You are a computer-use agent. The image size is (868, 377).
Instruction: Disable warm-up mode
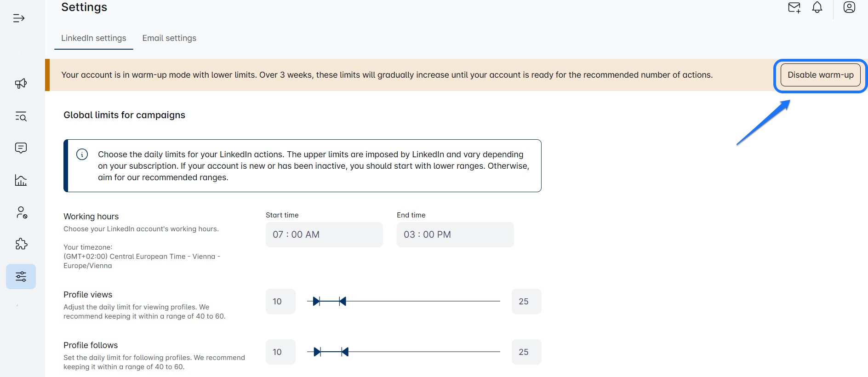(x=821, y=75)
